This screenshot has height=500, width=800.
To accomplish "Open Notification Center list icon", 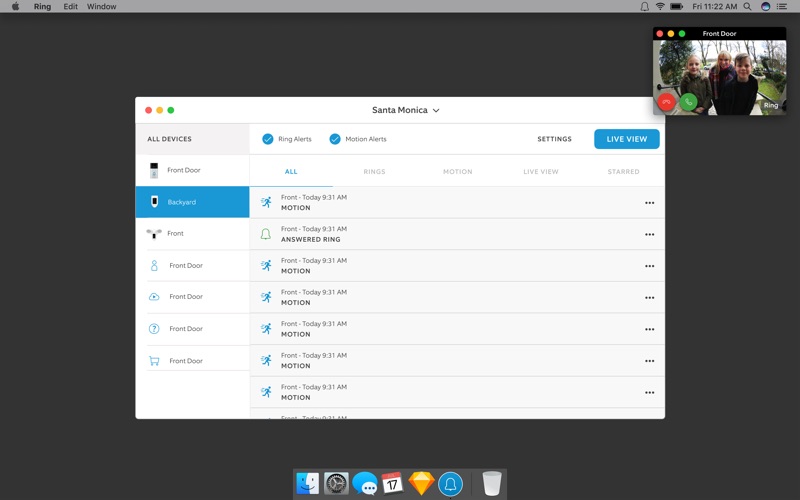I will [x=781, y=7].
